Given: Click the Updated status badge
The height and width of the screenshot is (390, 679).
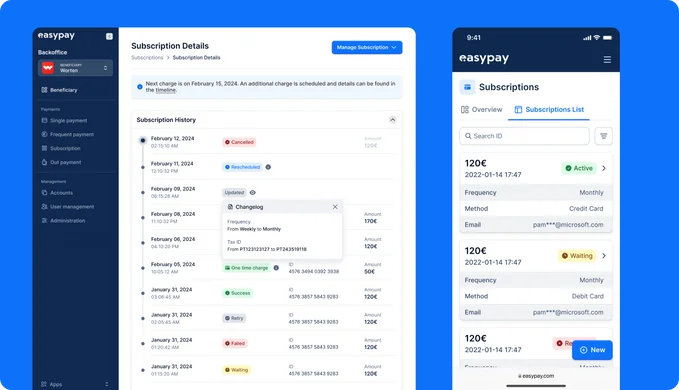Looking at the screenshot, I should [234, 193].
